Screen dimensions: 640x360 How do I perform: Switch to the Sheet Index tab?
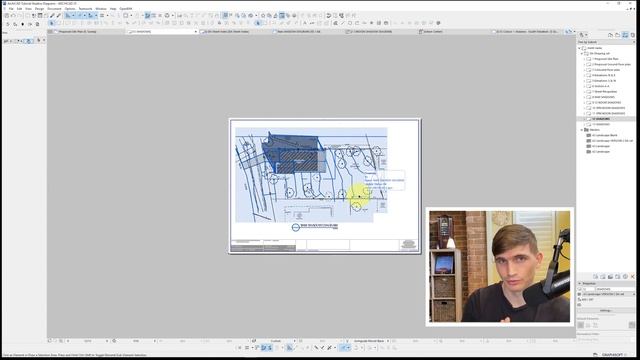(x=236, y=31)
